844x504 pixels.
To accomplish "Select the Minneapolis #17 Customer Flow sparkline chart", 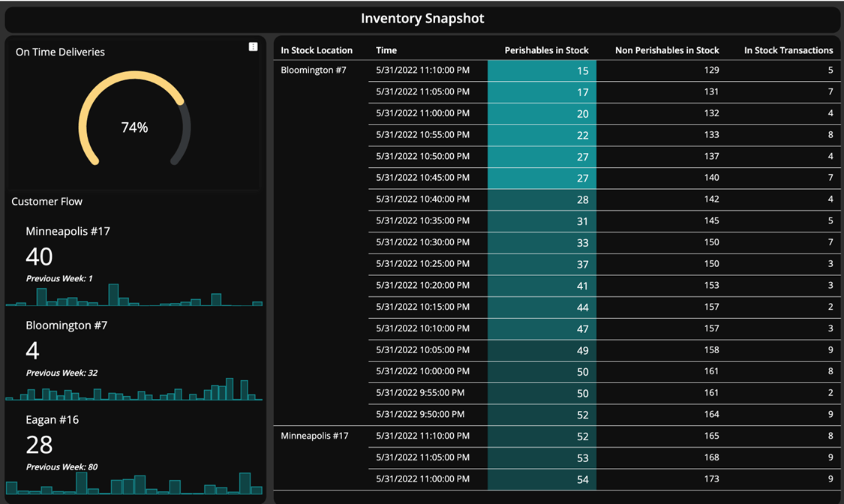I will pyautogui.click(x=134, y=295).
